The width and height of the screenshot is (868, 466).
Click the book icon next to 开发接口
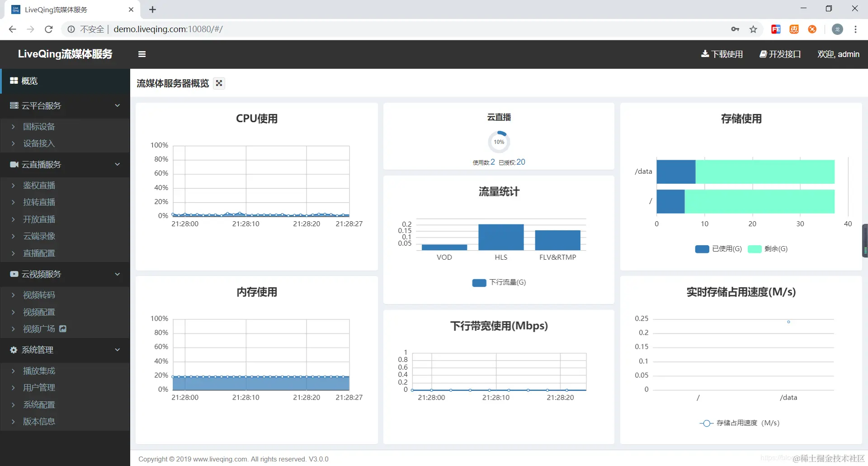[763, 54]
